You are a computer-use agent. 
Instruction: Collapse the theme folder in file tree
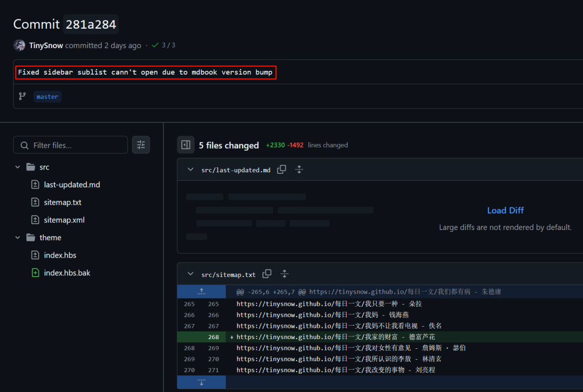[x=18, y=238]
